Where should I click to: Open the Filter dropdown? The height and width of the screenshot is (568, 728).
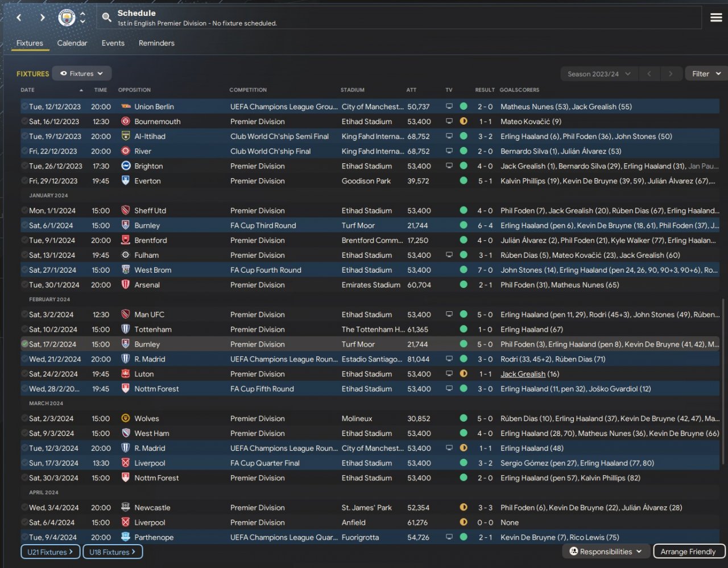point(706,74)
